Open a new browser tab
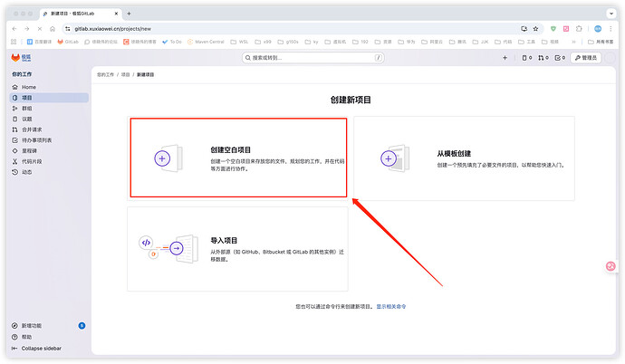 click(128, 14)
